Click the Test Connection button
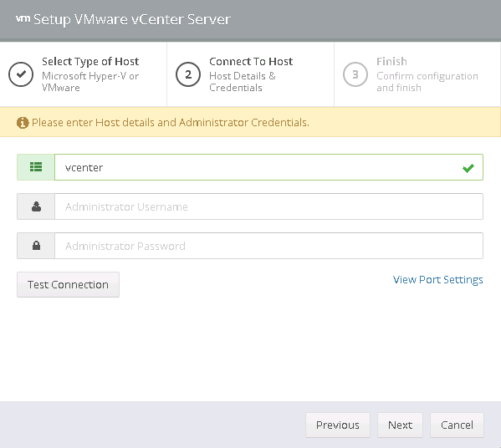Image resolution: width=501 pixels, height=448 pixels. click(x=68, y=285)
